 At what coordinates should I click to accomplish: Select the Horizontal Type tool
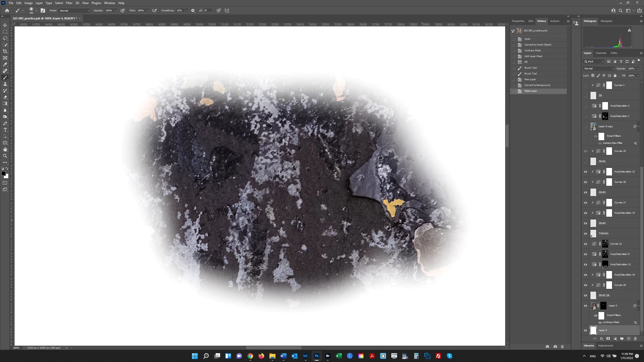click(5, 130)
